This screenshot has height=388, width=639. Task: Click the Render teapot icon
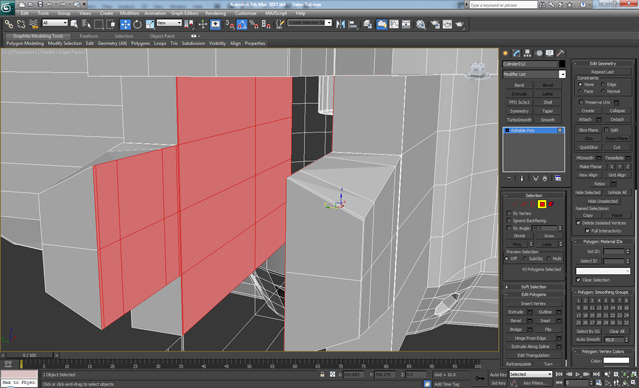(x=460, y=24)
